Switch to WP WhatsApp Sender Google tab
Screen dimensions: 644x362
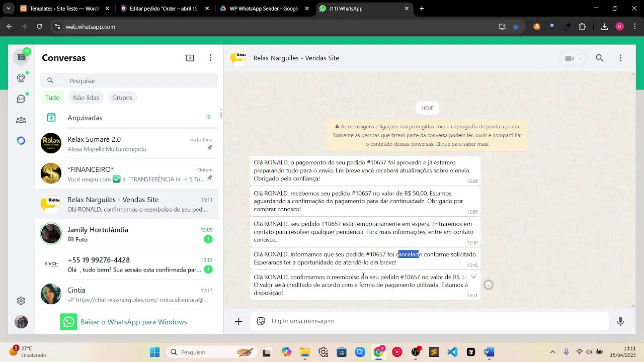(x=265, y=9)
